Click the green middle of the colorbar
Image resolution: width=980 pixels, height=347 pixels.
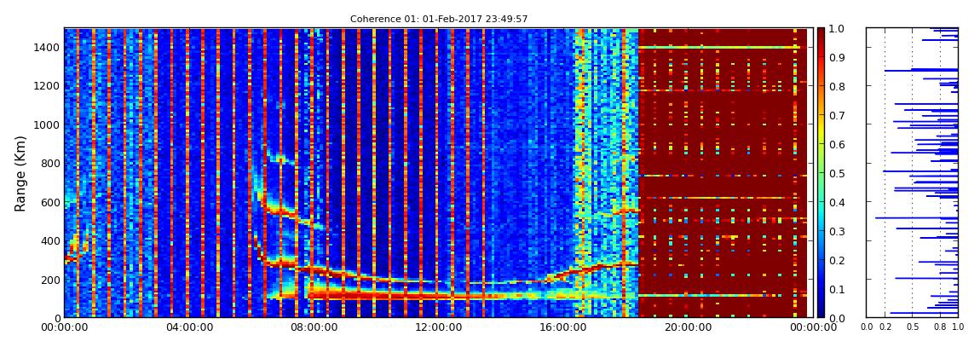coord(821,173)
